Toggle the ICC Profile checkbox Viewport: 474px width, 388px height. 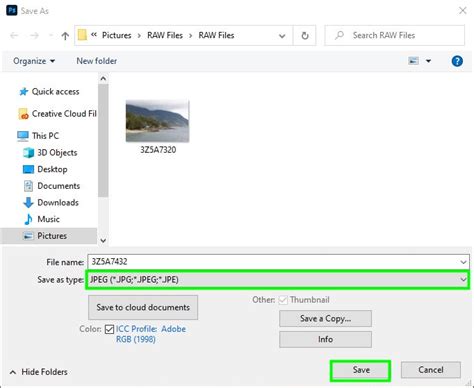(x=109, y=329)
